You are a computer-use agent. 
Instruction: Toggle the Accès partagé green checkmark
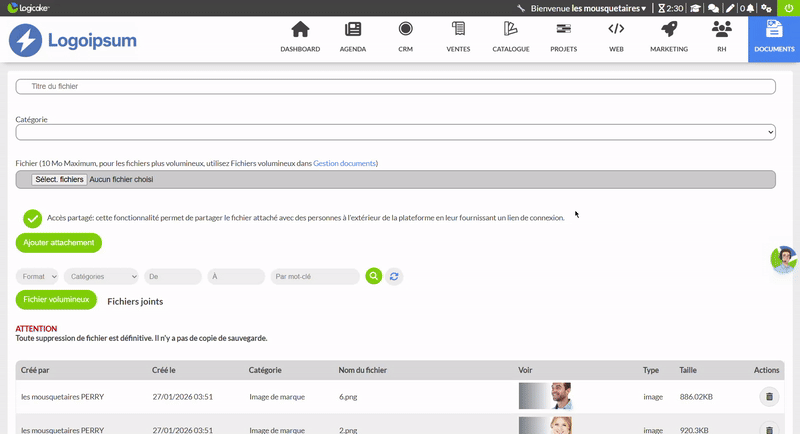[32, 218]
